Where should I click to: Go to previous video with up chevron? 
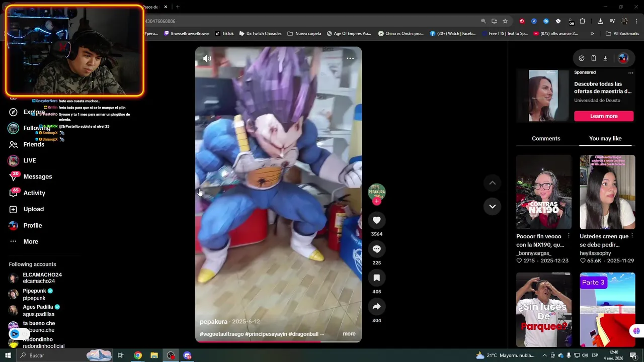coord(492,183)
